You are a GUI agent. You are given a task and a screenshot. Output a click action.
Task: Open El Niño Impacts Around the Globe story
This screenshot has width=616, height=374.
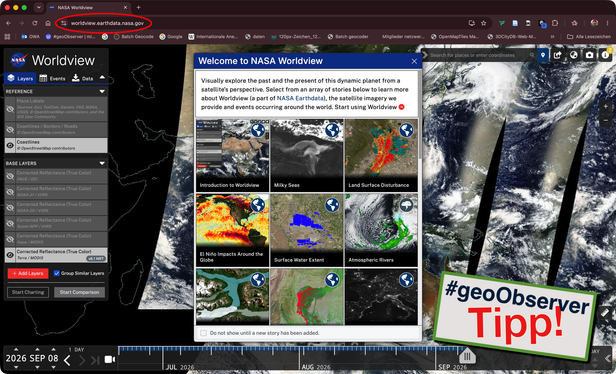[233, 230]
